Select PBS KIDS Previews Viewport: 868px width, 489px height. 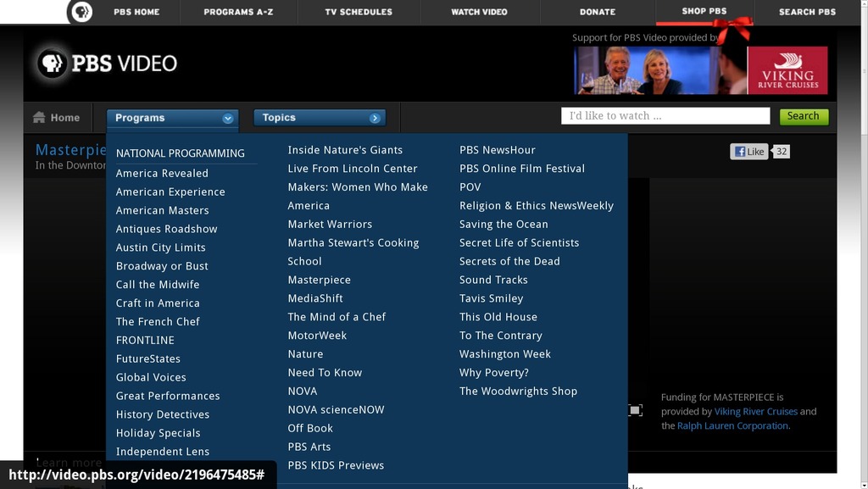336,465
